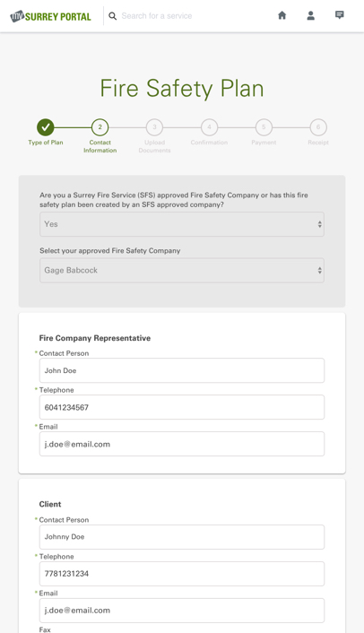Click Fire Company Representative Email field
The width and height of the screenshot is (364, 633).
click(x=182, y=444)
